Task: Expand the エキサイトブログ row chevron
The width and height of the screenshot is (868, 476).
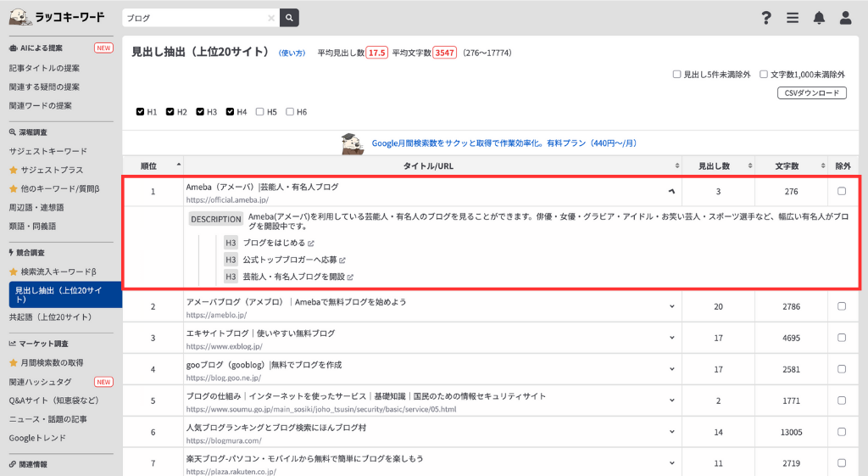Action: (671, 338)
